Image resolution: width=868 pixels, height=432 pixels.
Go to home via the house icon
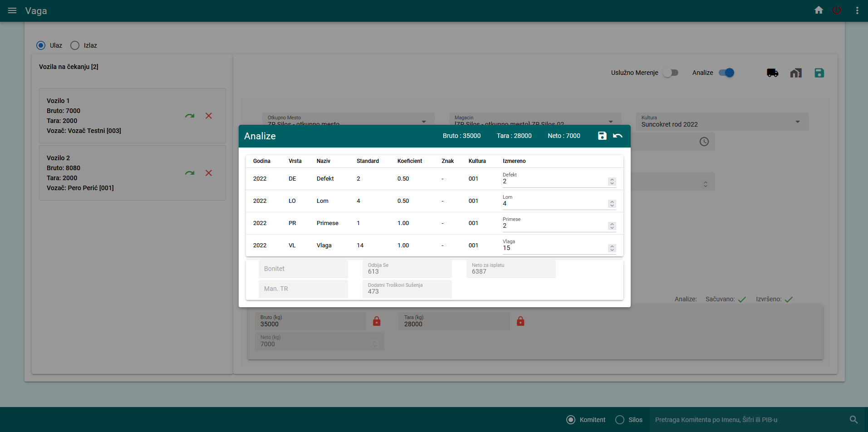[819, 10]
